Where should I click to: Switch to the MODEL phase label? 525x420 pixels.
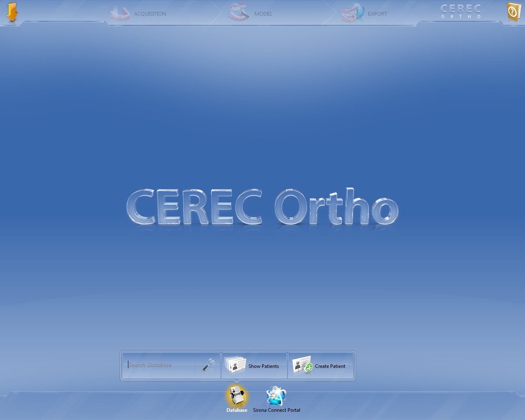(263, 14)
